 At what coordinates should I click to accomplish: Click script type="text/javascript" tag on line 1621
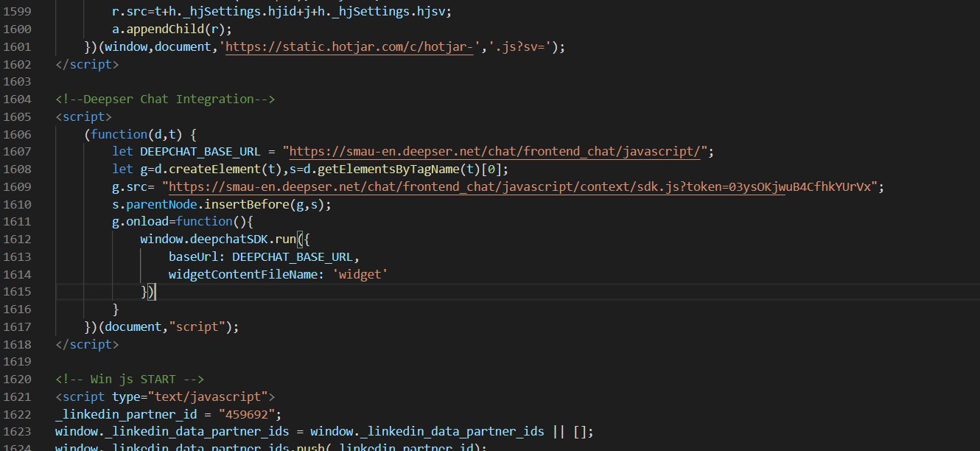click(165, 396)
